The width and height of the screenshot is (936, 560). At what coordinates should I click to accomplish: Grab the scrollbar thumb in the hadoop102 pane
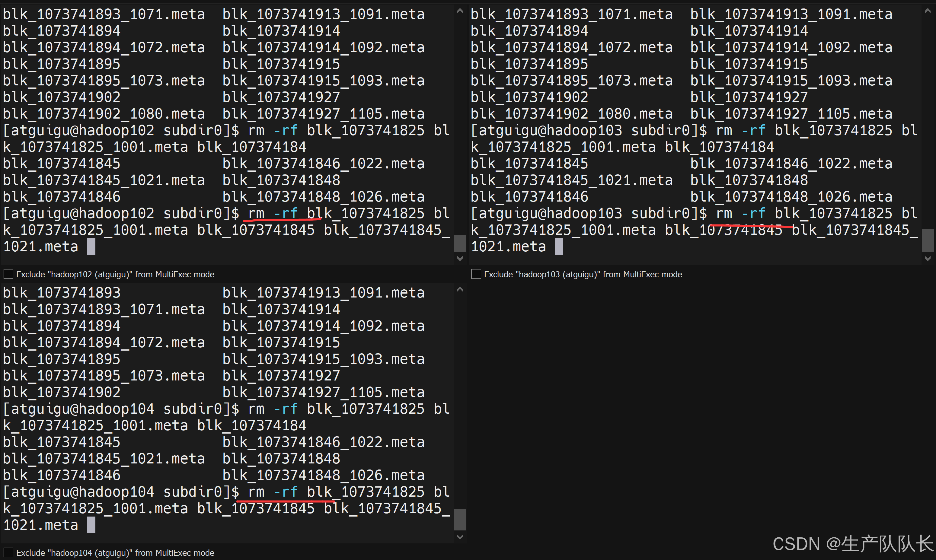(460, 243)
